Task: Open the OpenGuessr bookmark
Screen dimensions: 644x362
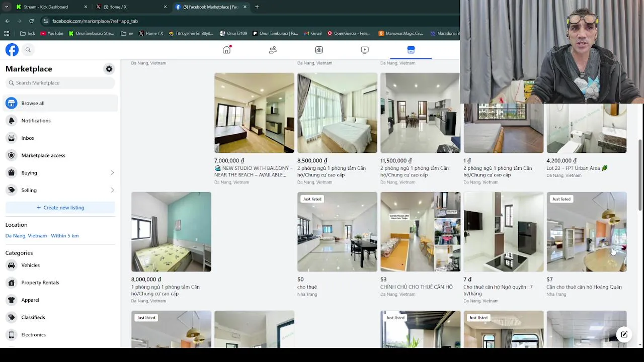Action: click(x=349, y=34)
